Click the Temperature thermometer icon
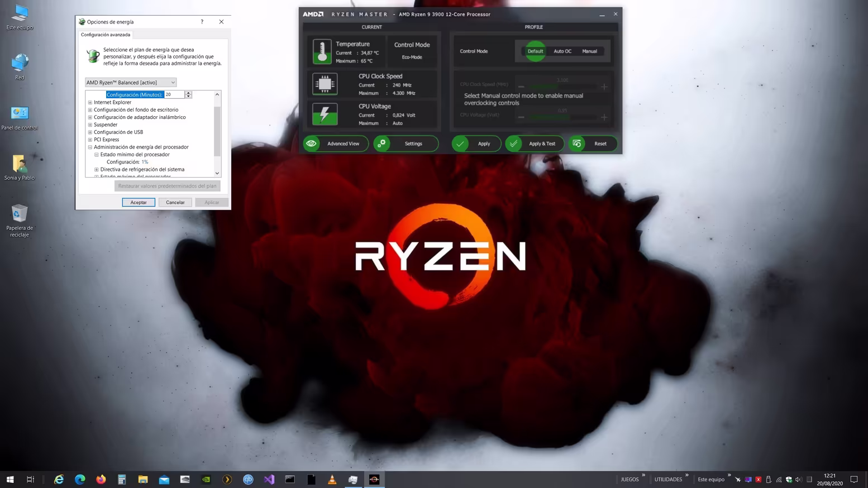 [x=322, y=51]
